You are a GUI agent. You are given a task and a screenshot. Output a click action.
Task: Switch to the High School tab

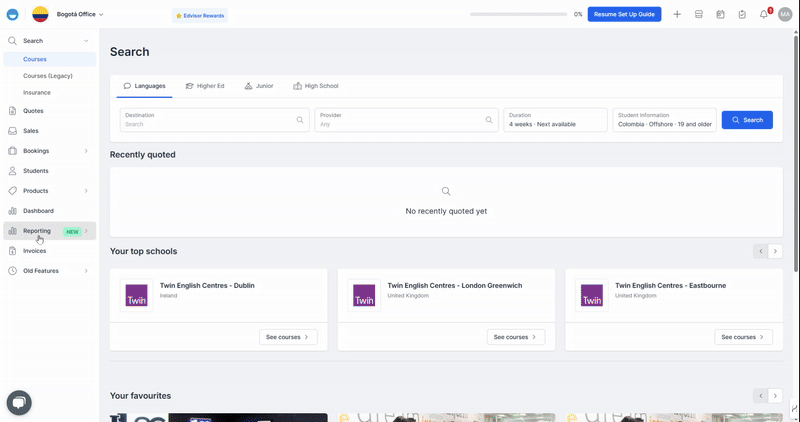pyautogui.click(x=316, y=86)
